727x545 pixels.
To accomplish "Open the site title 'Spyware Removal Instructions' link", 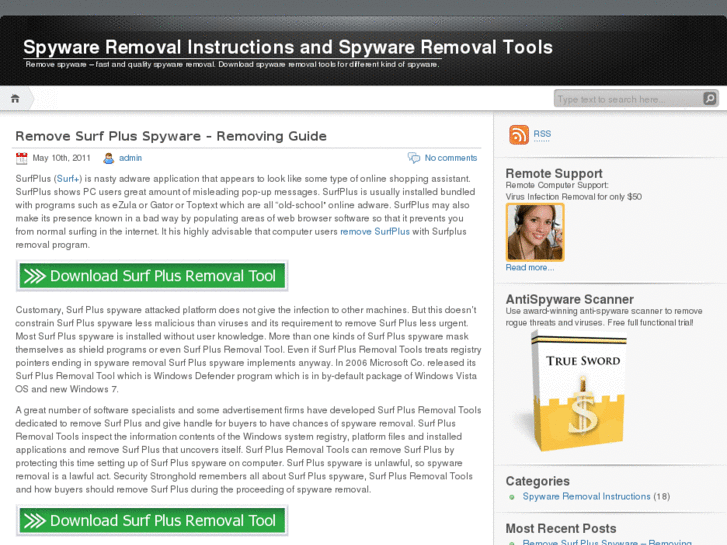I will coord(288,47).
